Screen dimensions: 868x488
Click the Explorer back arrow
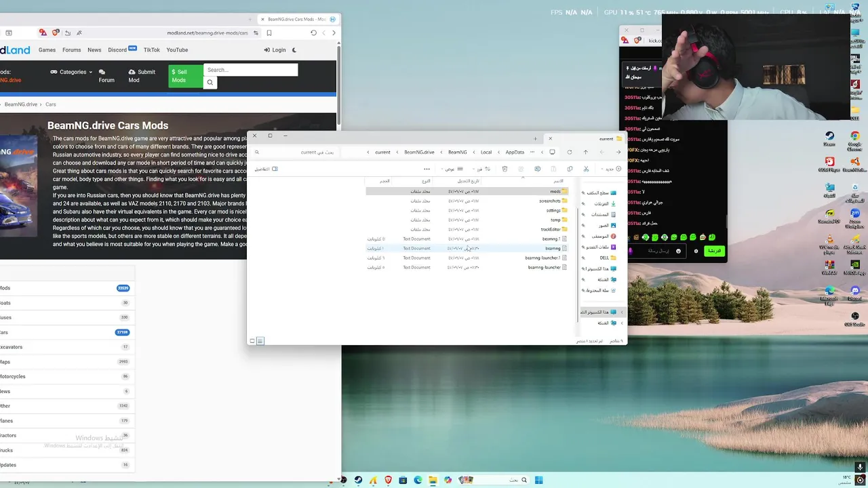[618, 152]
